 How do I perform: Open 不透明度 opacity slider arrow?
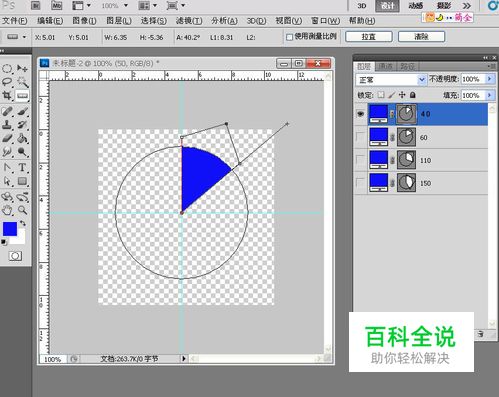[489, 79]
